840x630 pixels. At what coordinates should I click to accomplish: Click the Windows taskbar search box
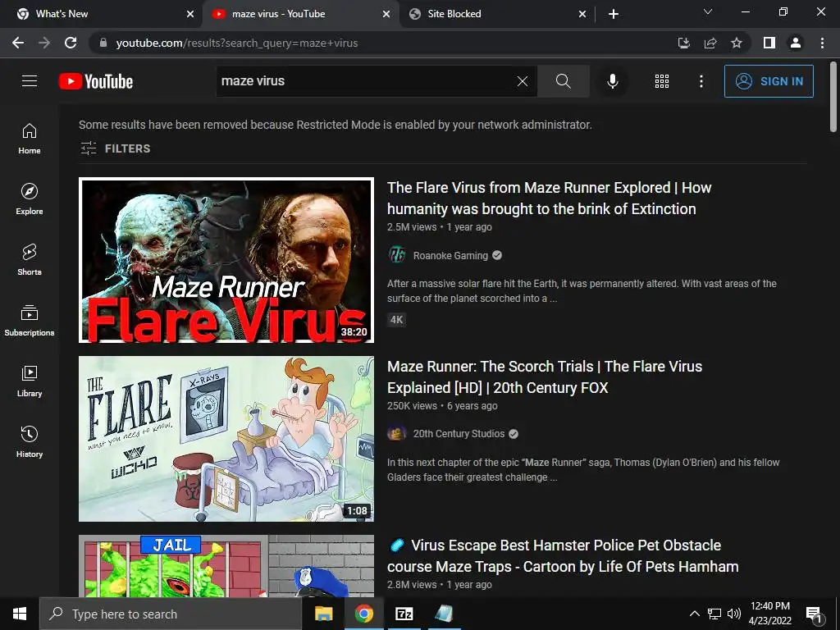click(x=171, y=614)
